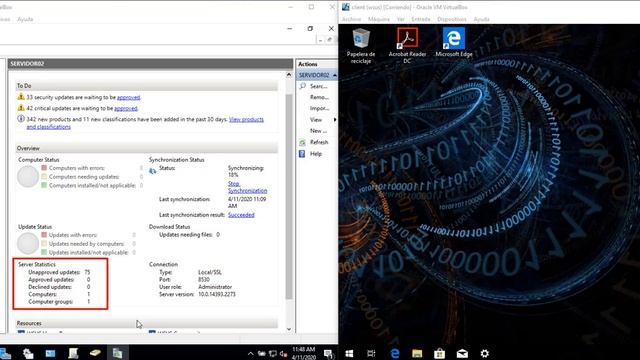Select 'Updates needed by computers' row
This screenshot has height=360, width=640.
tap(89, 244)
